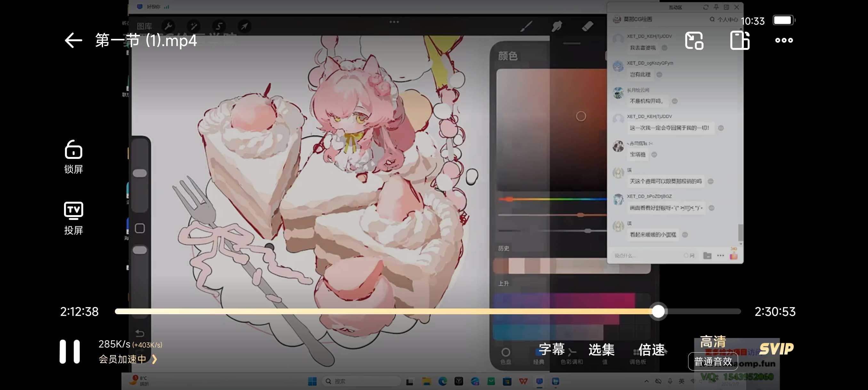
Task: Select Procreate smudge tool
Action: pos(557,26)
